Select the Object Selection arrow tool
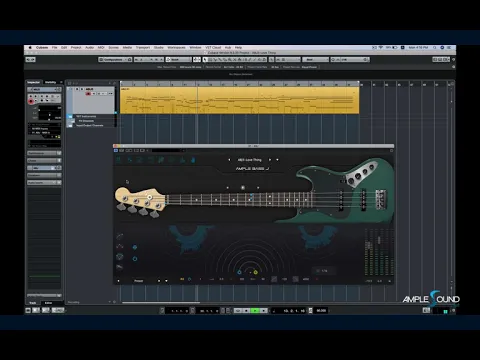 205,60
